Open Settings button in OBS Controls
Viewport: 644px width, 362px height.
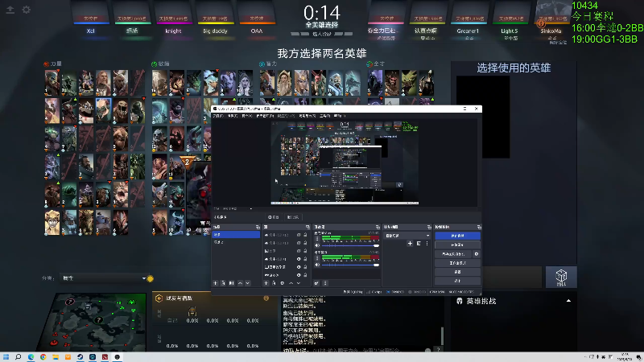click(x=458, y=272)
